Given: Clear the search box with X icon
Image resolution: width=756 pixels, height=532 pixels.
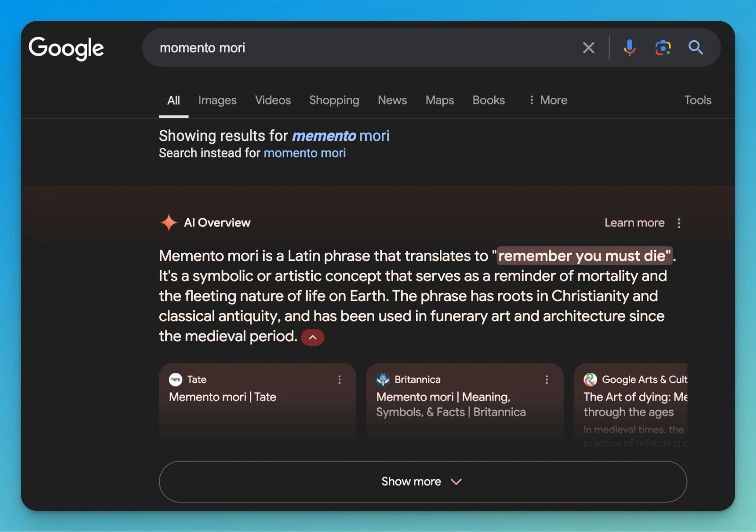Looking at the screenshot, I should 588,48.
